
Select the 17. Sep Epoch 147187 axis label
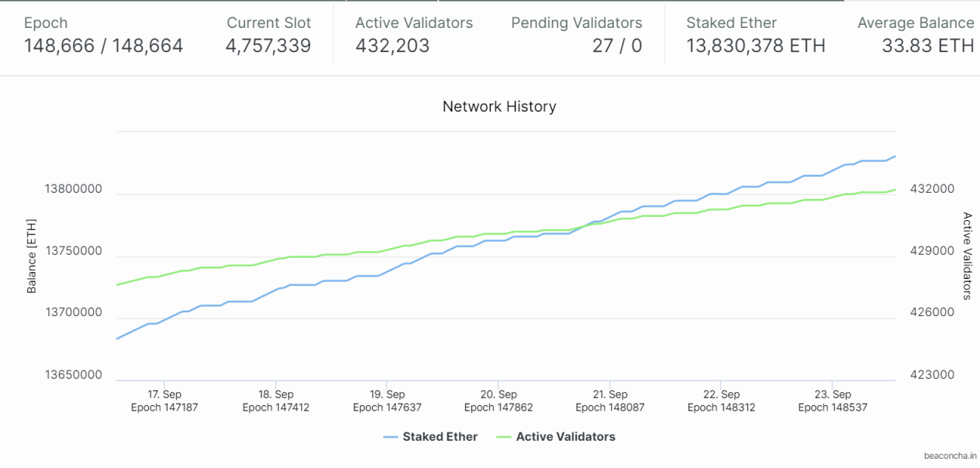point(164,401)
